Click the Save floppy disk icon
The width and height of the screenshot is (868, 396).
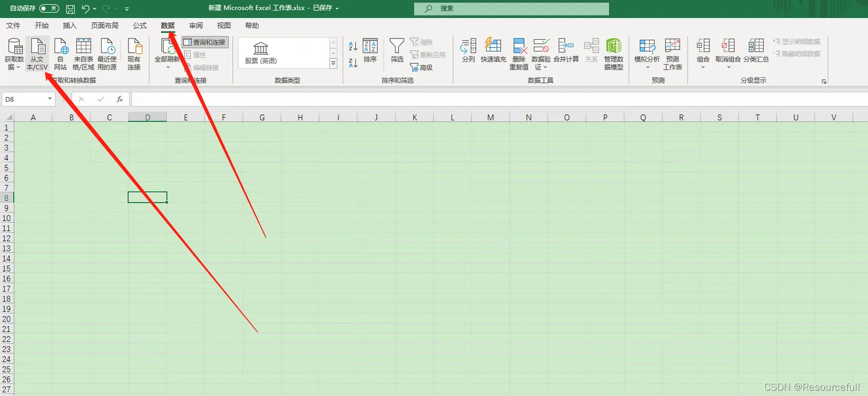click(70, 9)
